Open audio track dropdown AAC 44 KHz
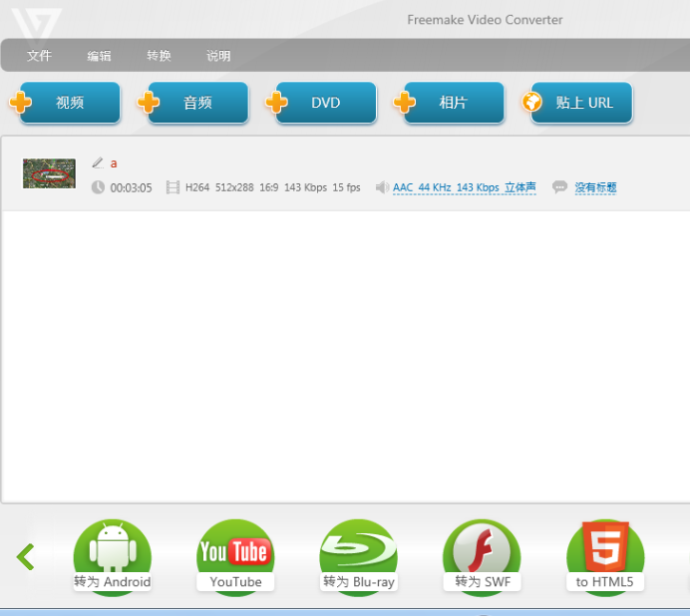This screenshot has height=616, width=690. 464,187
